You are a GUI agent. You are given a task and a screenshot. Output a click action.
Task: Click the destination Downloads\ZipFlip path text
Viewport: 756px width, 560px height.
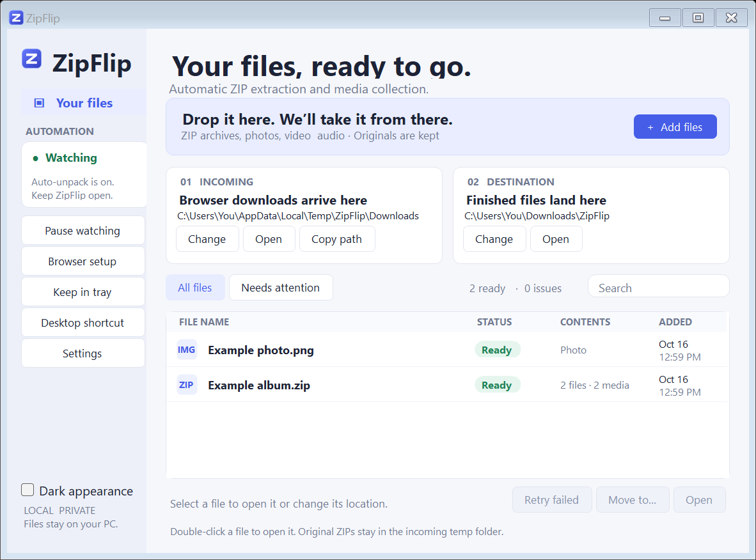tap(537, 216)
